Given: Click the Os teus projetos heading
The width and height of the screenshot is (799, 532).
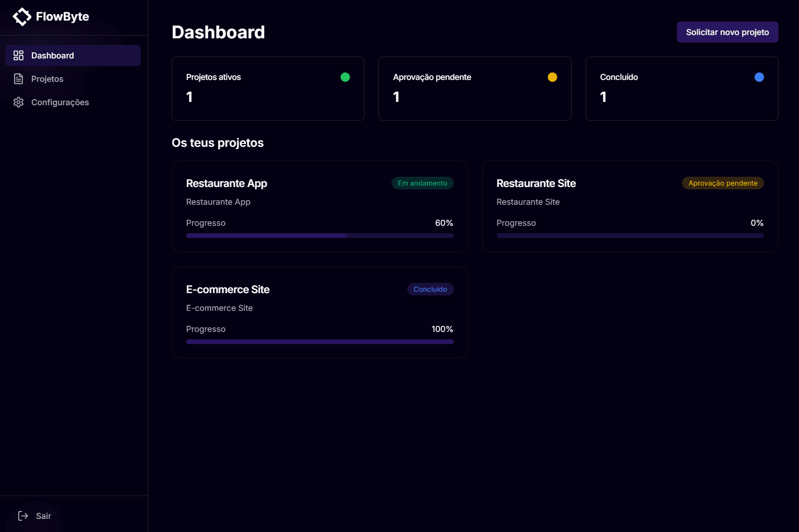Looking at the screenshot, I should tap(218, 143).
